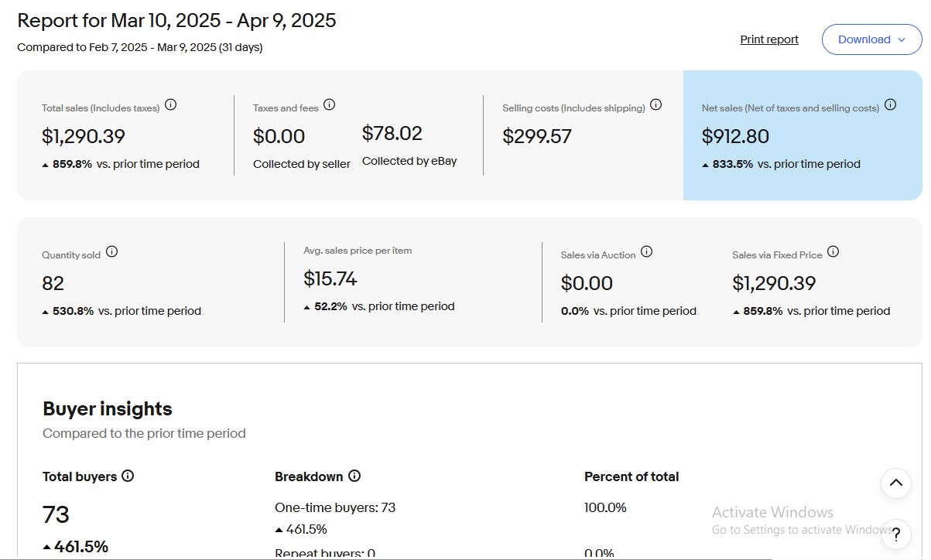Click info icon next to Breakdown

[354, 476]
